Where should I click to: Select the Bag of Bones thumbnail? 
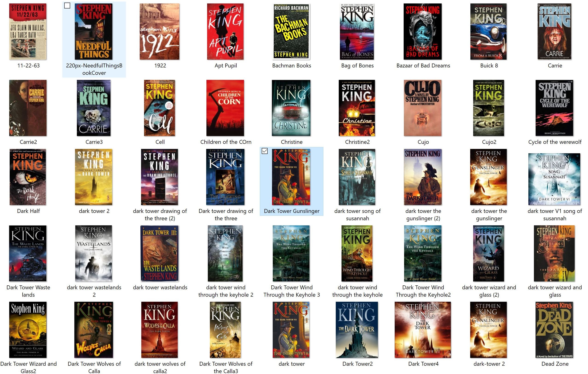[x=357, y=32]
